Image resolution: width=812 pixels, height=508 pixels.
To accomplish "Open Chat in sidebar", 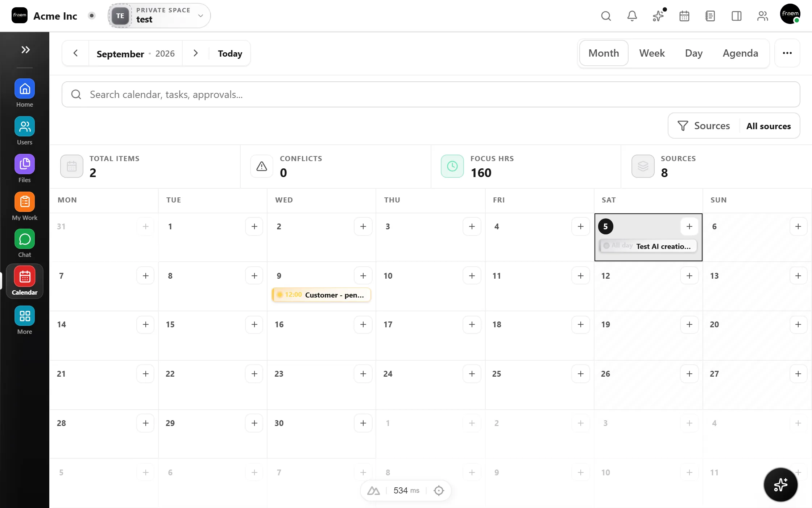I will pos(25,243).
